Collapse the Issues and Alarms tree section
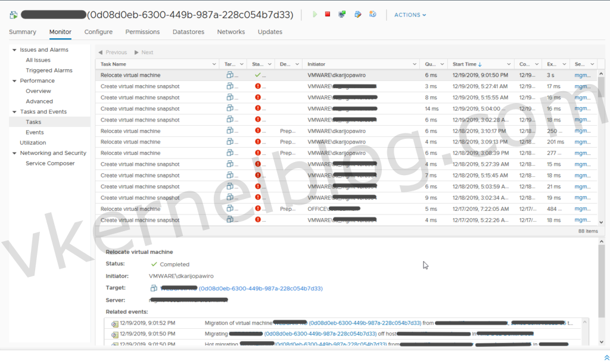610x364 pixels. pyautogui.click(x=14, y=50)
